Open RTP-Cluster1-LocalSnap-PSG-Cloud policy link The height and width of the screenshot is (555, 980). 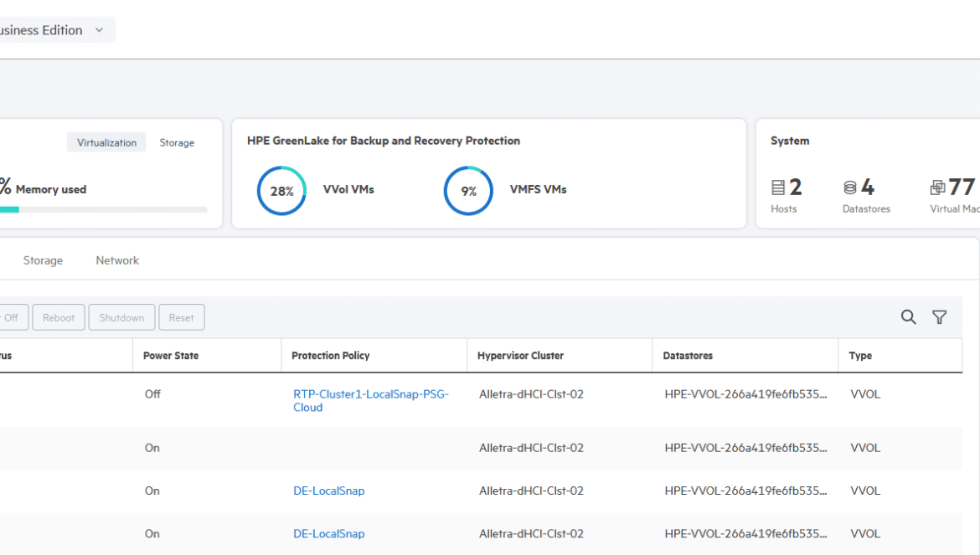click(371, 401)
